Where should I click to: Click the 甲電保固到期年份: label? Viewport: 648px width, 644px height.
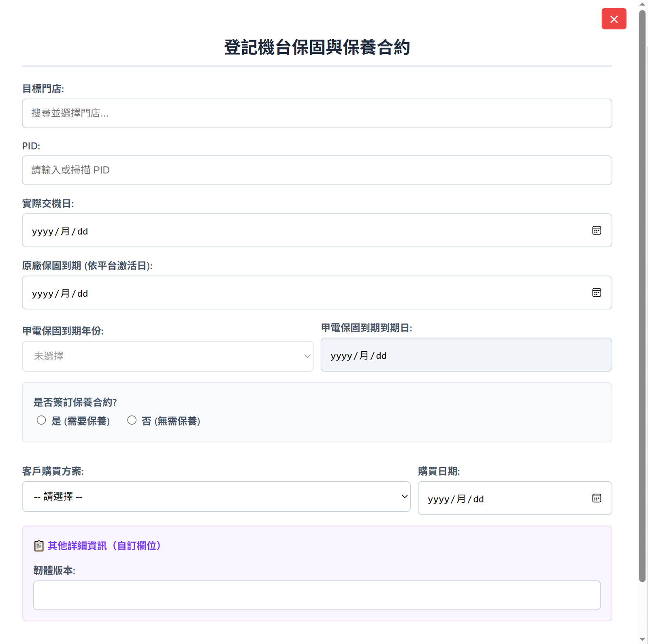tap(63, 331)
